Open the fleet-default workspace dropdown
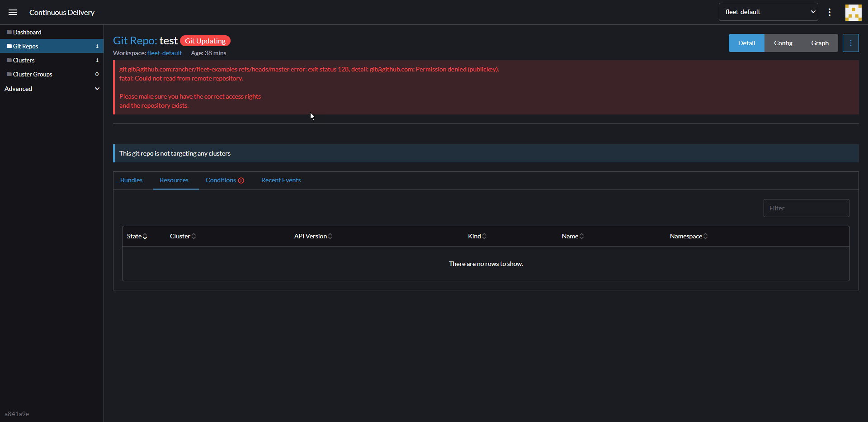The image size is (868, 422). (769, 11)
